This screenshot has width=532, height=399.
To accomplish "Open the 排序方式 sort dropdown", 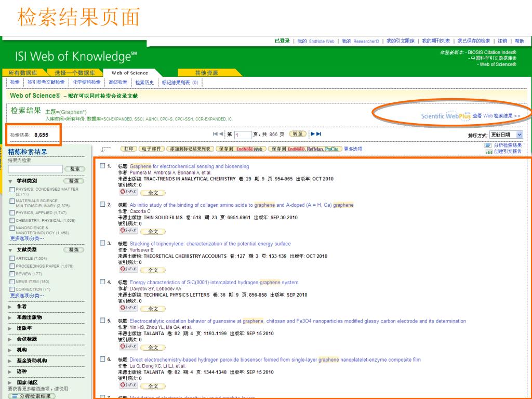I will click(506, 135).
